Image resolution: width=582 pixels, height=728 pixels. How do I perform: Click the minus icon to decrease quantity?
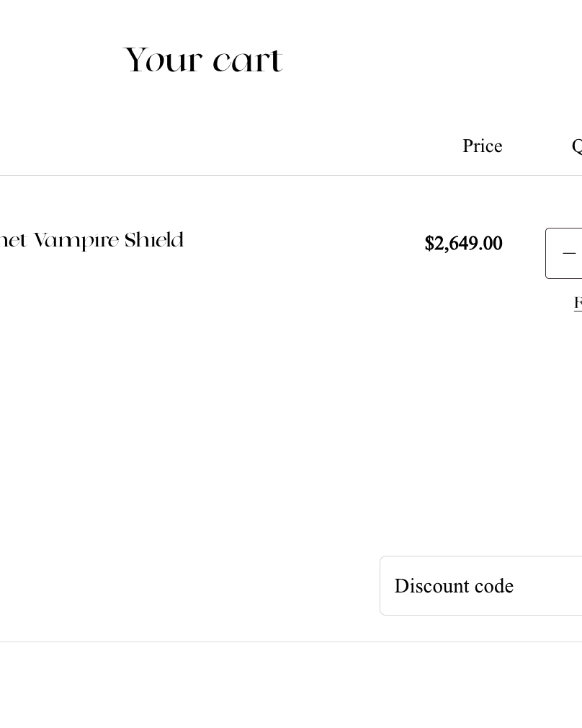(569, 254)
